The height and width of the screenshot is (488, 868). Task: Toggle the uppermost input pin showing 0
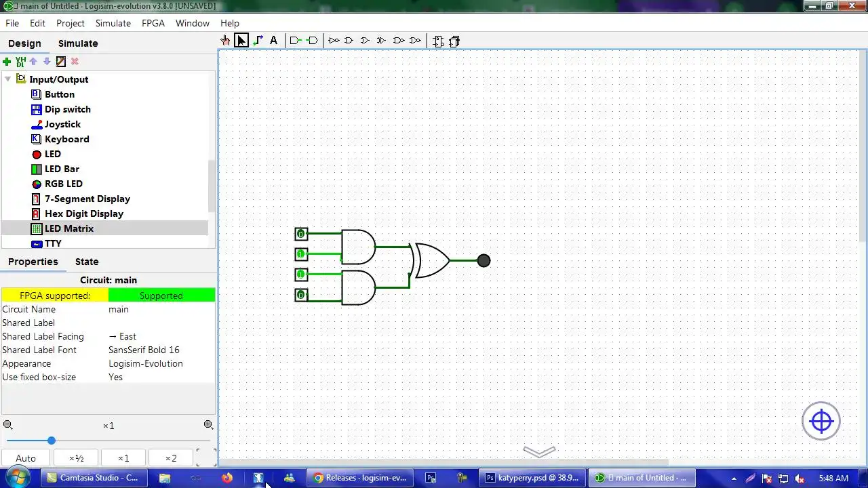(301, 234)
